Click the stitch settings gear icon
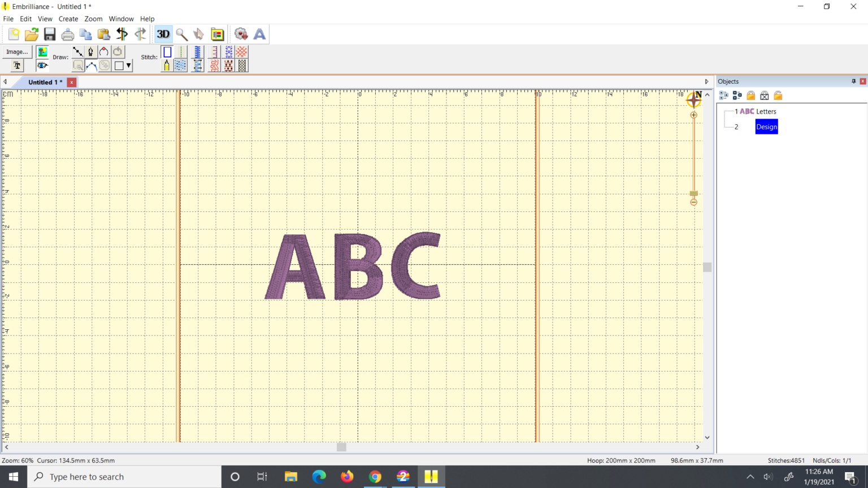The width and height of the screenshot is (868, 488). [x=241, y=34]
